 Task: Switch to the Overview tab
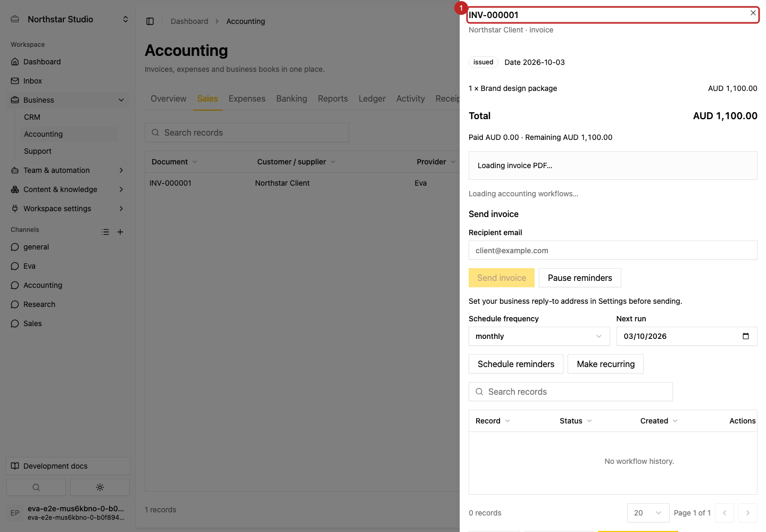coord(169,99)
